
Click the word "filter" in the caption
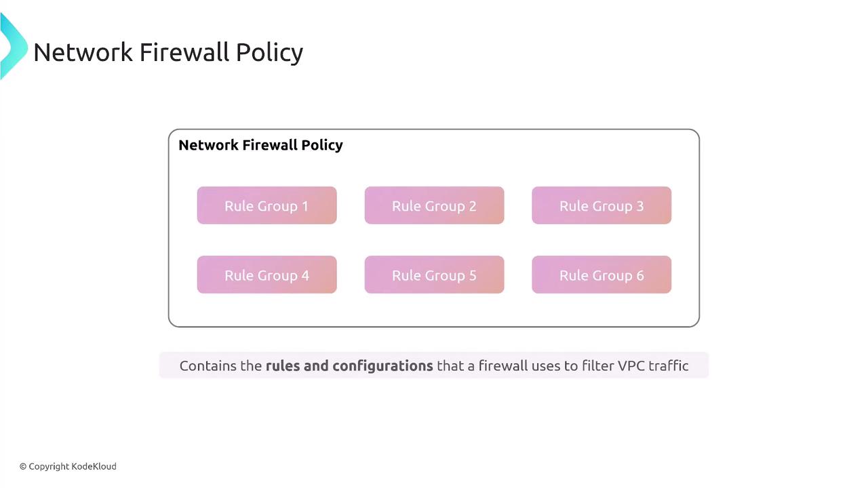click(597, 366)
